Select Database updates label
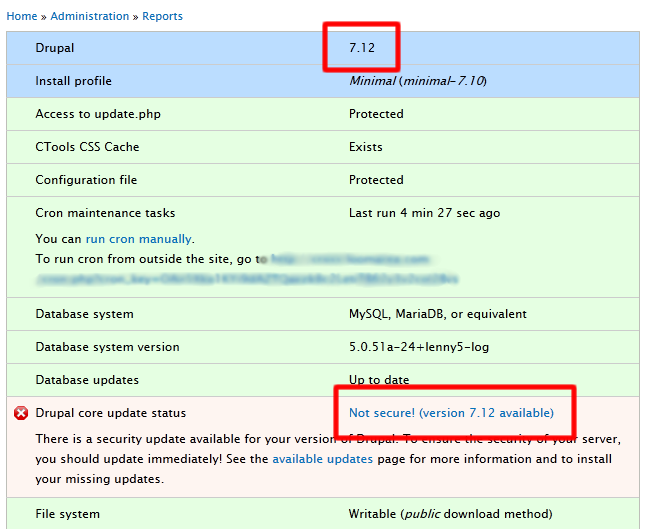The height and width of the screenshot is (529, 654). click(87, 380)
